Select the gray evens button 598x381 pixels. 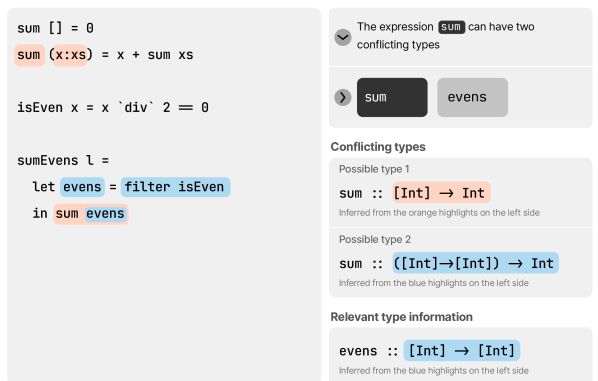[472, 97]
